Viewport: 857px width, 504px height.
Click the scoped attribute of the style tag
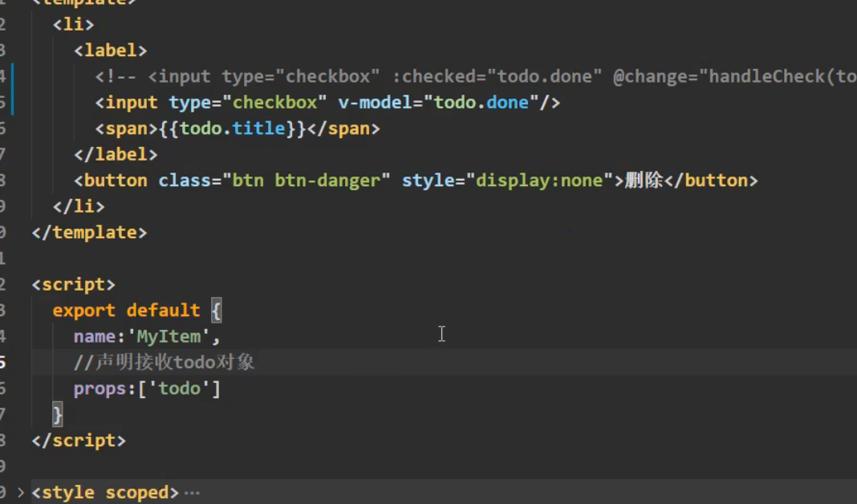[137, 493]
